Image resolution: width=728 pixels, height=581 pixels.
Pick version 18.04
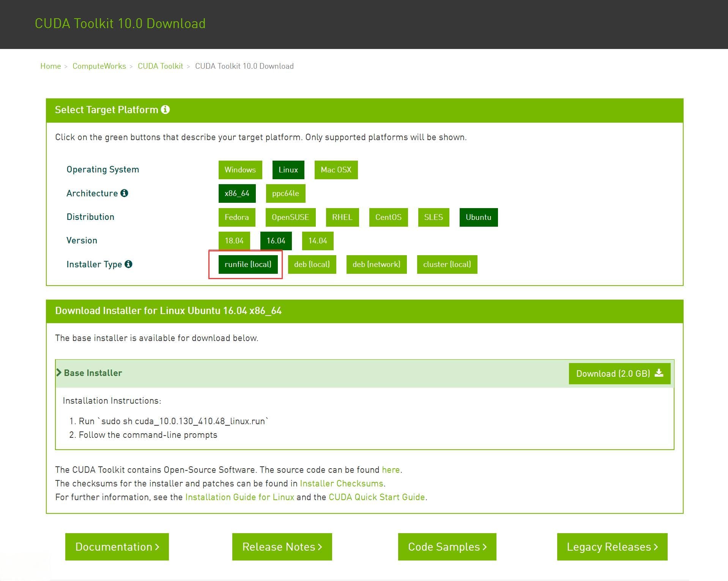pyautogui.click(x=234, y=241)
